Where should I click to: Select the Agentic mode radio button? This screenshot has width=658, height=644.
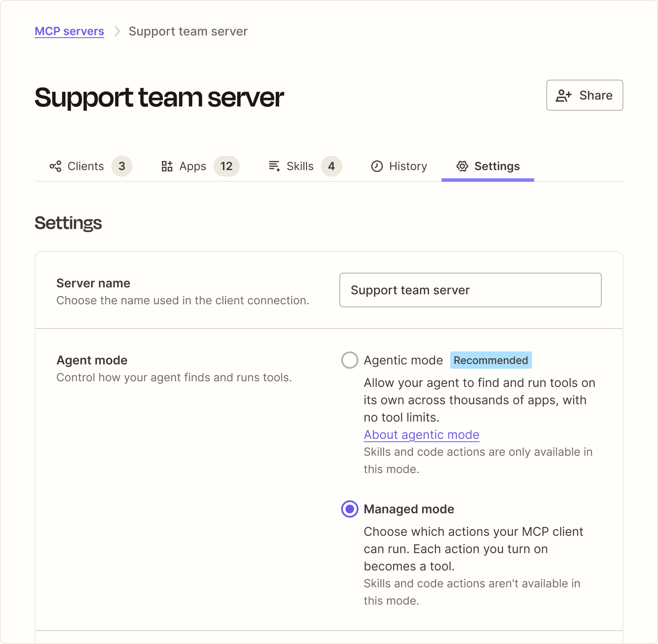350,360
